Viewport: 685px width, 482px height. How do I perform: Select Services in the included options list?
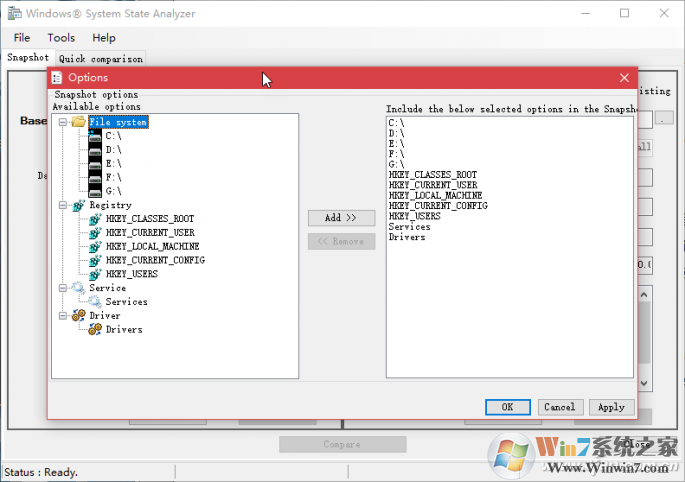[x=409, y=227]
